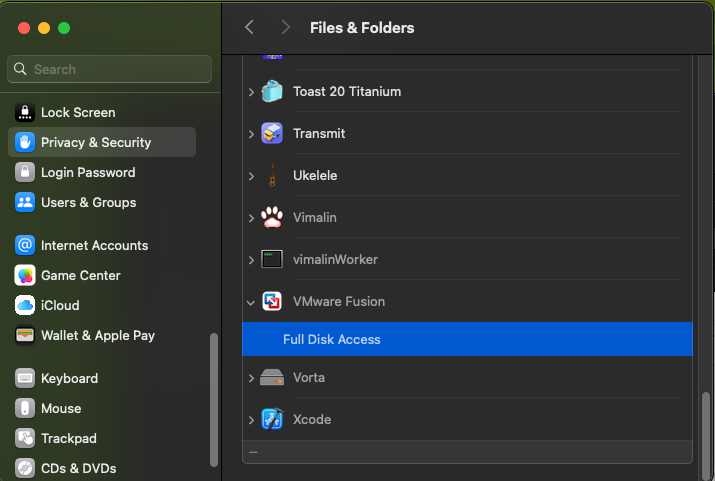Click the minus remove button
The height and width of the screenshot is (481, 715).
[x=254, y=452]
